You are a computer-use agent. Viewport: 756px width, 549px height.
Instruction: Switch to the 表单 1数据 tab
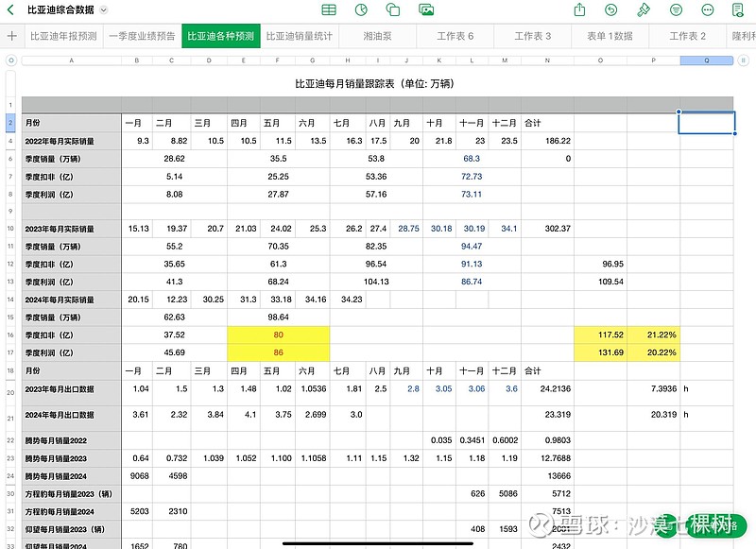pyautogui.click(x=610, y=36)
